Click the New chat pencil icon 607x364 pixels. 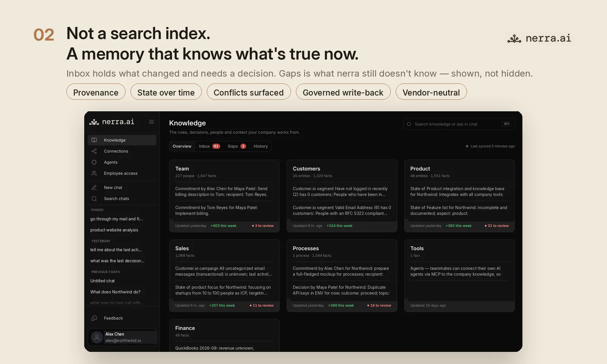click(94, 188)
